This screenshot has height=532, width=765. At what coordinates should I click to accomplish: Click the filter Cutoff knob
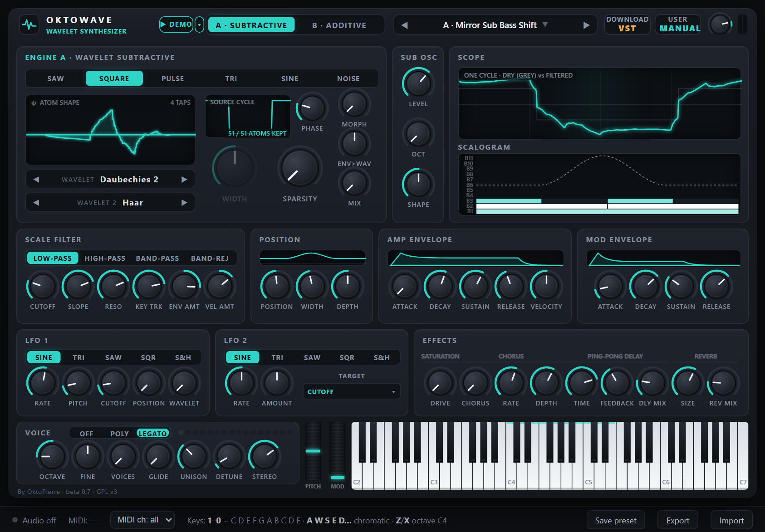[43, 286]
